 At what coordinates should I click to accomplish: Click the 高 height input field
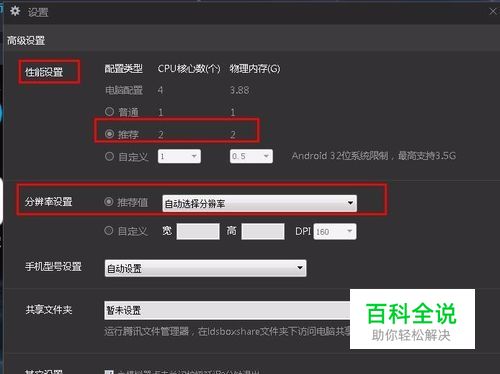click(x=263, y=231)
